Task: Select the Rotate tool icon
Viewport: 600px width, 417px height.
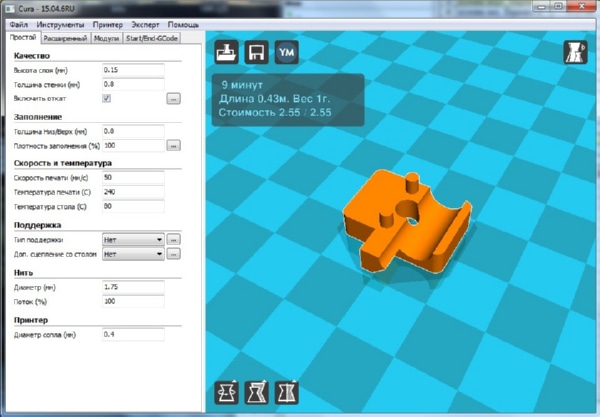Action: pos(227,393)
